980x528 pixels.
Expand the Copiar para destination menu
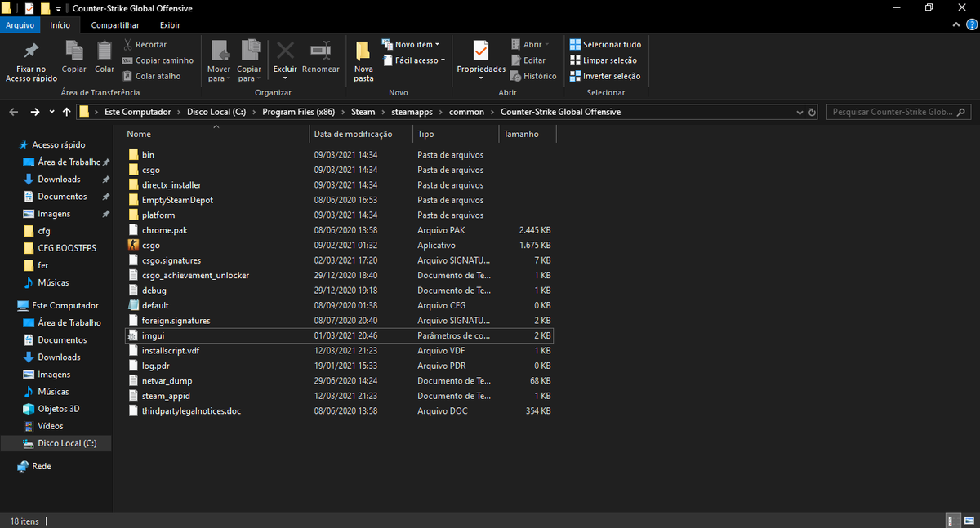coord(249,61)
